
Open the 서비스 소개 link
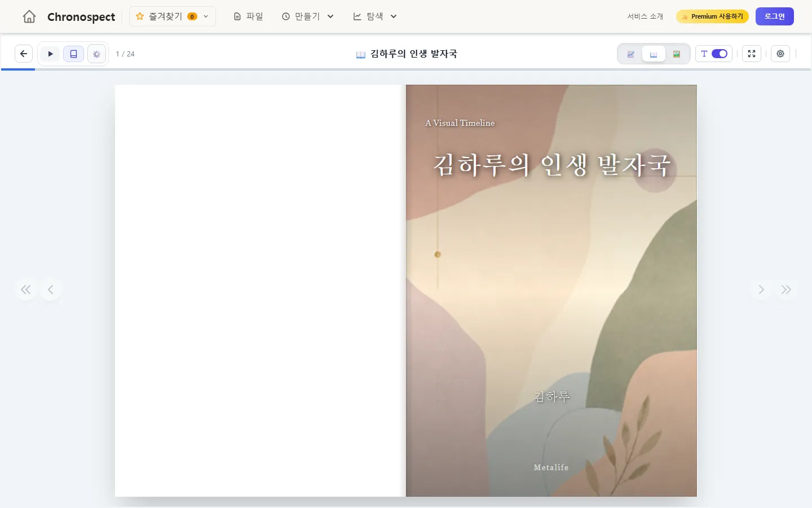point(645,16)
